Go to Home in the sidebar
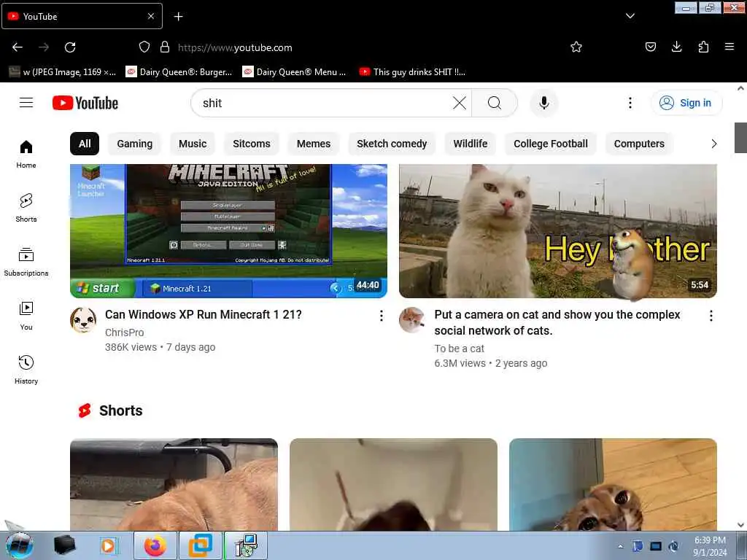Viewport: 747px width, 560px height. click(x=26, y=155)
